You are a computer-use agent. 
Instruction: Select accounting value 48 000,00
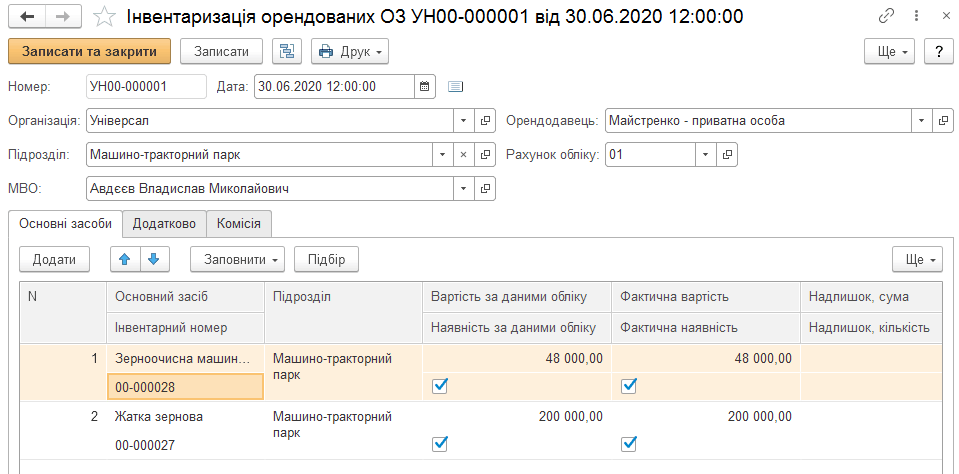click(517, 359)
